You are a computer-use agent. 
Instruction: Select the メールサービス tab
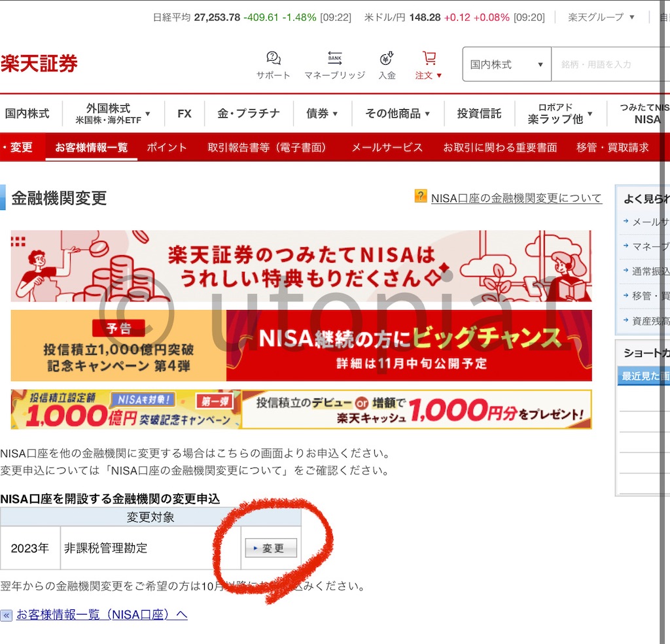pos(387,147)
